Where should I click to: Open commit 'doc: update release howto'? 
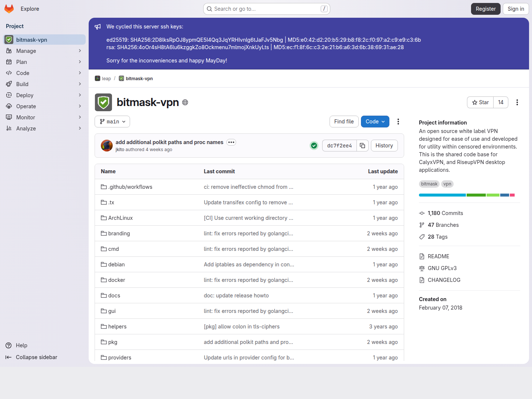click(x=236, y=296)
